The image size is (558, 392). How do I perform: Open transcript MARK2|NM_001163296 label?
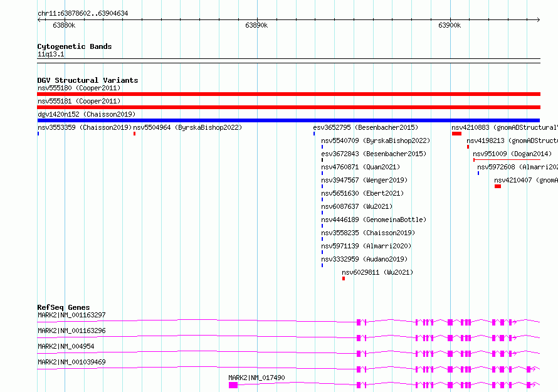point(71,331)
